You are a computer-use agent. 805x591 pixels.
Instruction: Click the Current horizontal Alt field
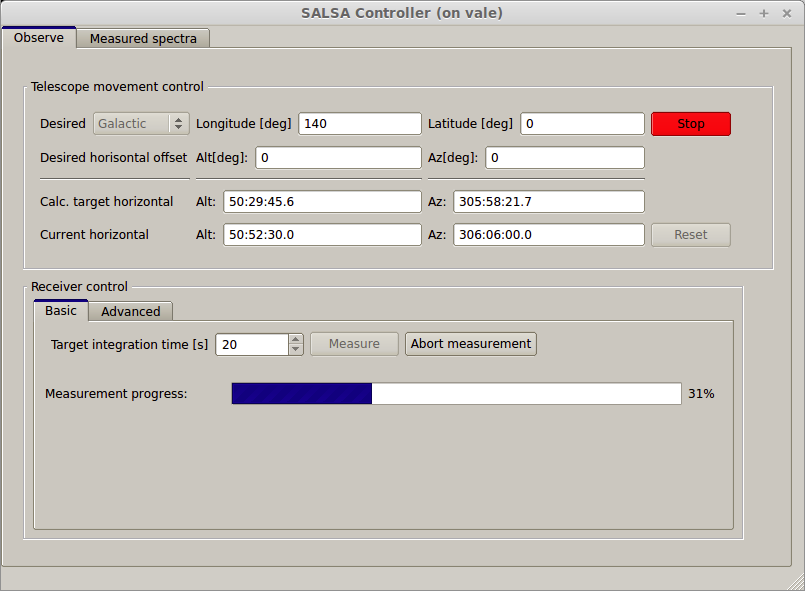pyautogui.click(x=322, y=235)
